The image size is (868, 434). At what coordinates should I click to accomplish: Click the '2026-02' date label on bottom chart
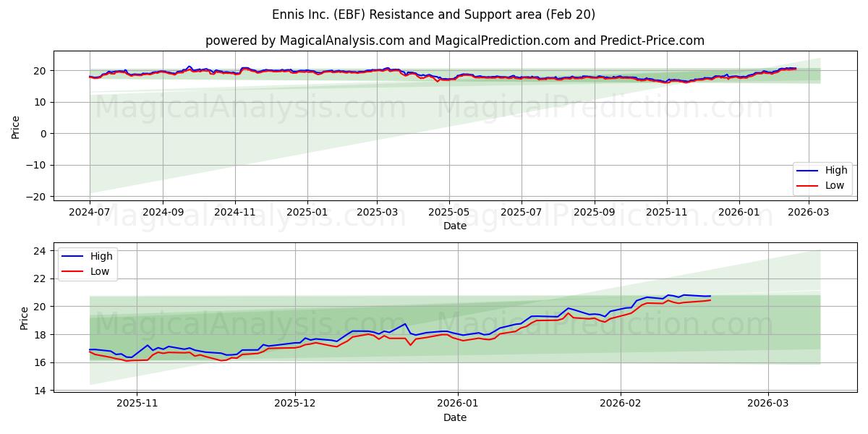pos(621,404)
